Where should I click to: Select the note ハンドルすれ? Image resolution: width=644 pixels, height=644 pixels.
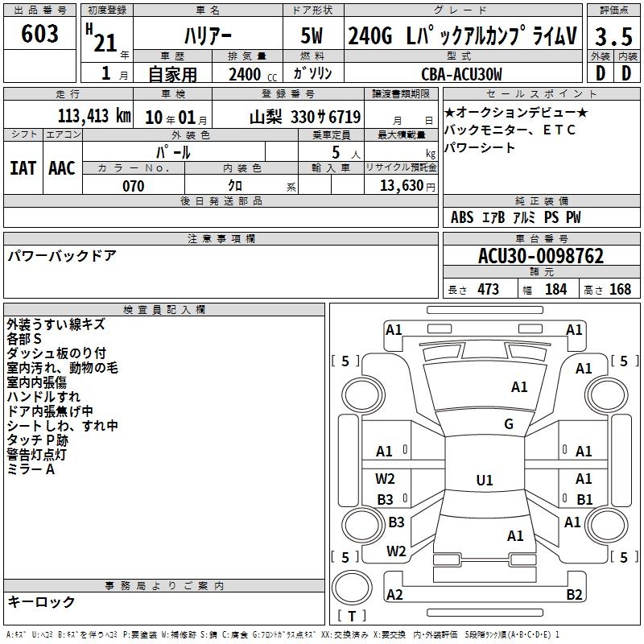pyautogui.click(x=43, y=397)
